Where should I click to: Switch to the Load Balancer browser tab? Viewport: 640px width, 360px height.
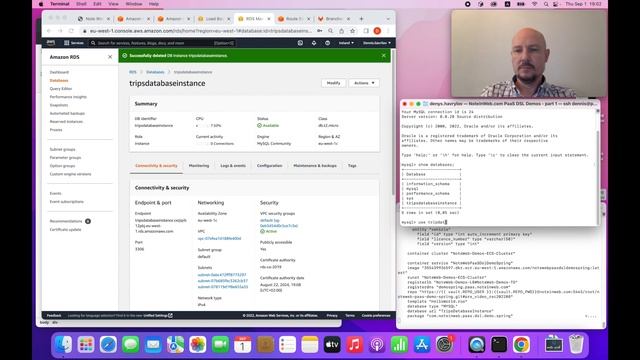pos(213,19)
